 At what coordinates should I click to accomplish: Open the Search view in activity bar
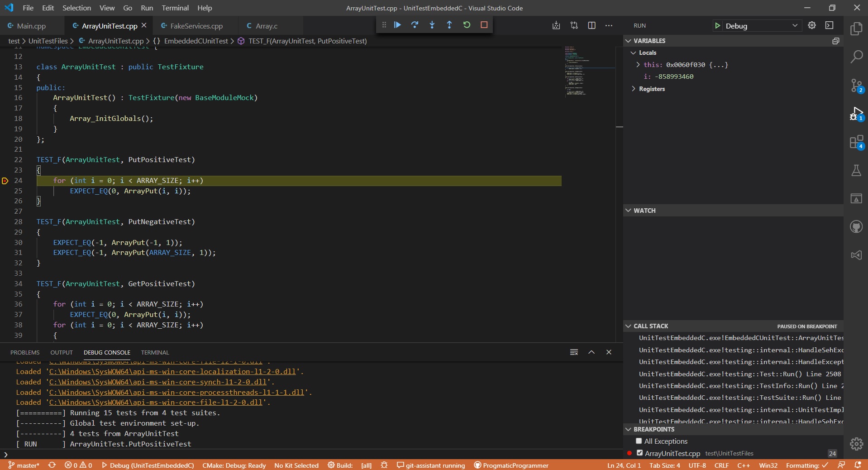[x=856, y=57]
